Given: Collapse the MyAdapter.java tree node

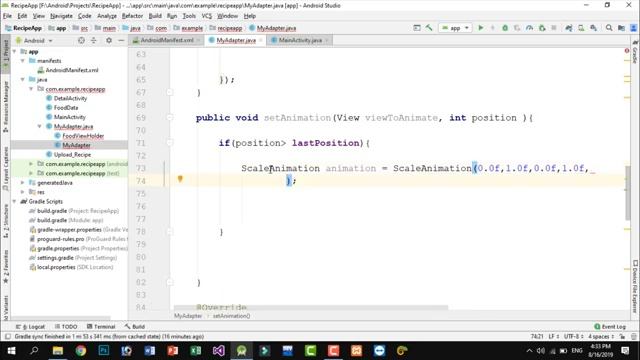Looking at the screenshot, I should tap(40, 127).
